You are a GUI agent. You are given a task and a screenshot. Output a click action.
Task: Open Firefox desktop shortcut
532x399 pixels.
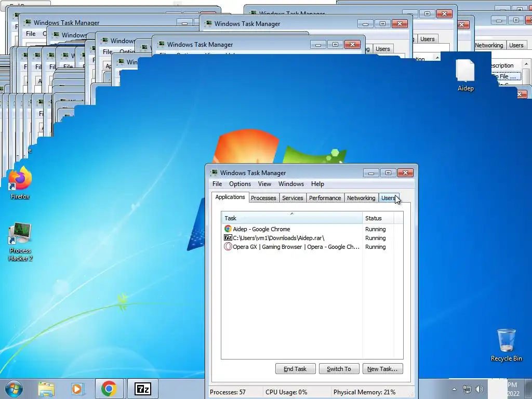(x=20, y=183)
